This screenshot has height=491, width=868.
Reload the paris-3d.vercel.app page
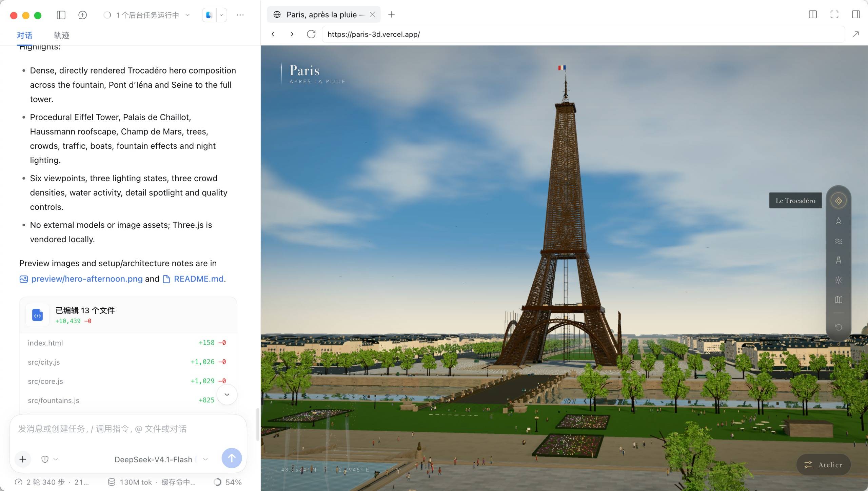[311, 34]
